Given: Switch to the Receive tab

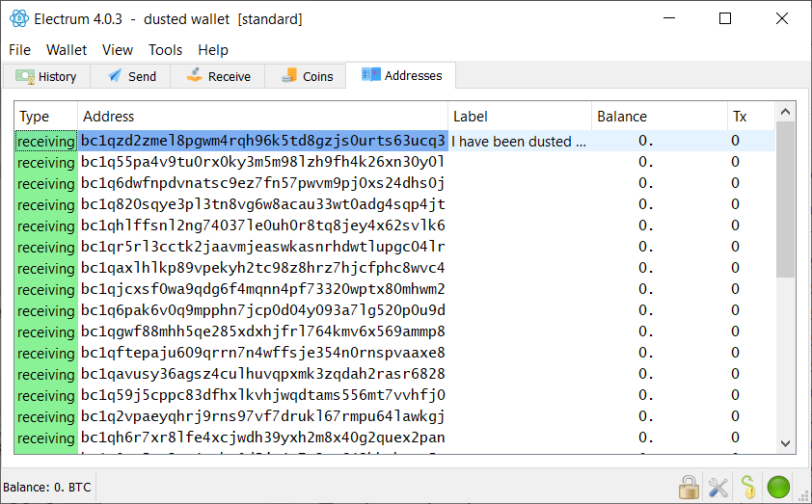Looking at the screenshot, I should pyautogui.click(x=218, y=76).
